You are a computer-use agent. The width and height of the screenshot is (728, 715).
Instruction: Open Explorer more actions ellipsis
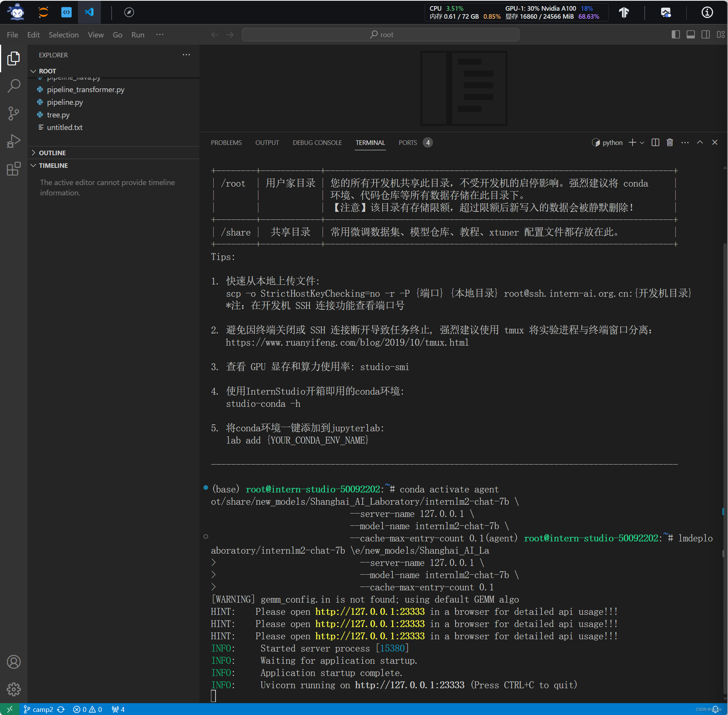click(186, 55)
